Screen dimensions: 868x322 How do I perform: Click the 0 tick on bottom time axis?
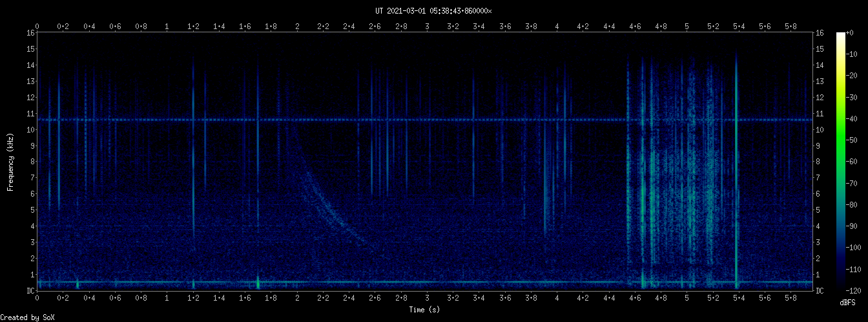pyautogui.click(x=37, y=297)
